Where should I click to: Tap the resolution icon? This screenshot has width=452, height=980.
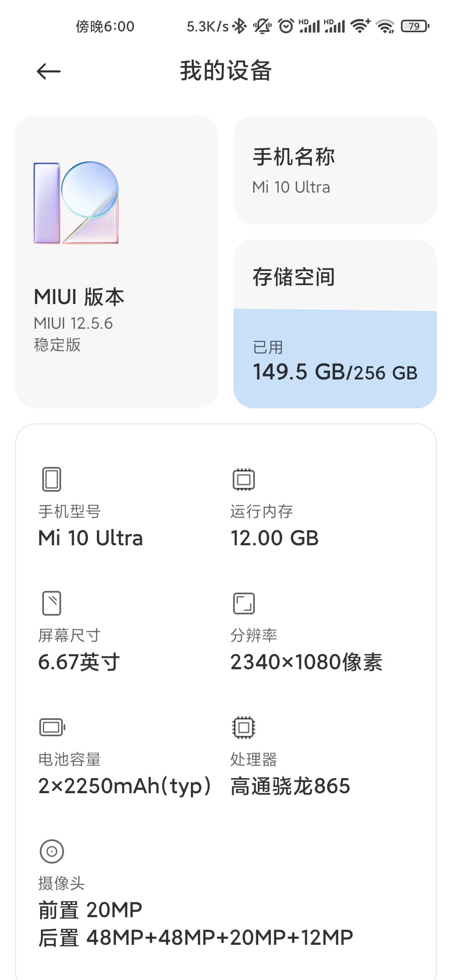(244, 603)
